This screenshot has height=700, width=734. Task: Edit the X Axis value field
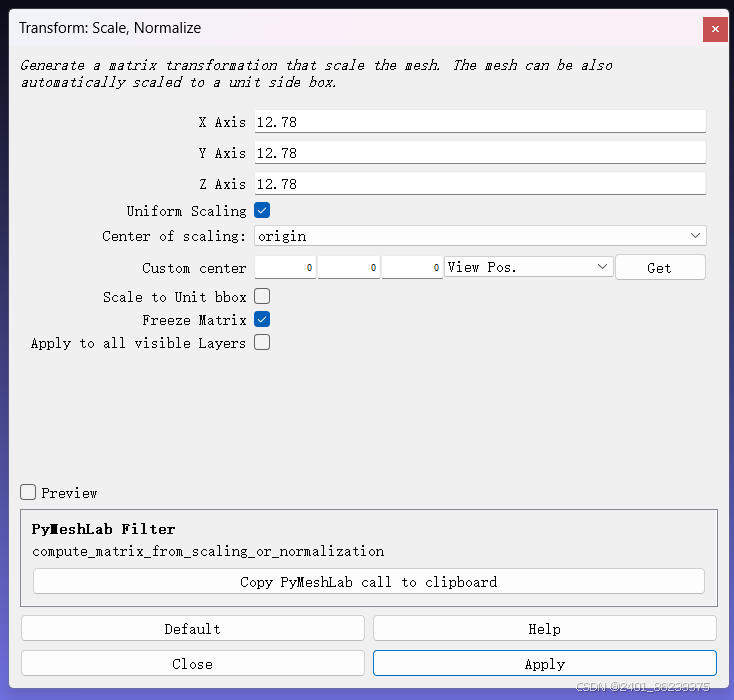click(x=480, y=122)
